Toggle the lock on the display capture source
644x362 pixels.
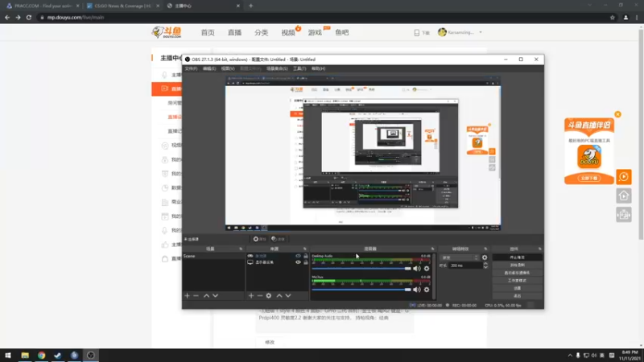(x=306, y=262)
